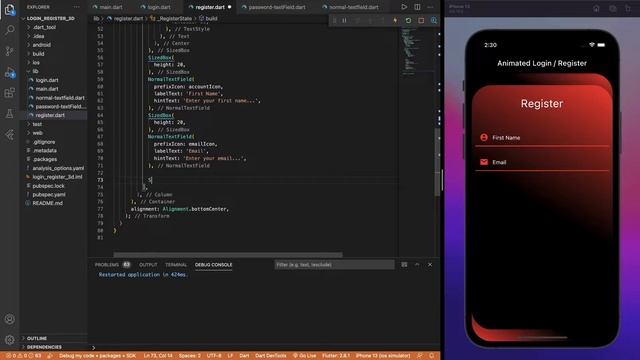Open login.dart in the explorer

click(47, 80)
